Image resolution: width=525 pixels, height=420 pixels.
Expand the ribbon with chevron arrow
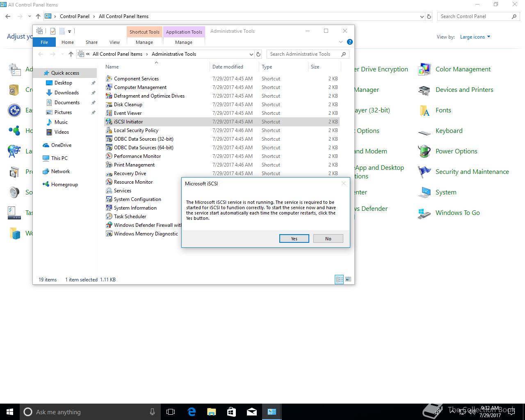(340, 42)
